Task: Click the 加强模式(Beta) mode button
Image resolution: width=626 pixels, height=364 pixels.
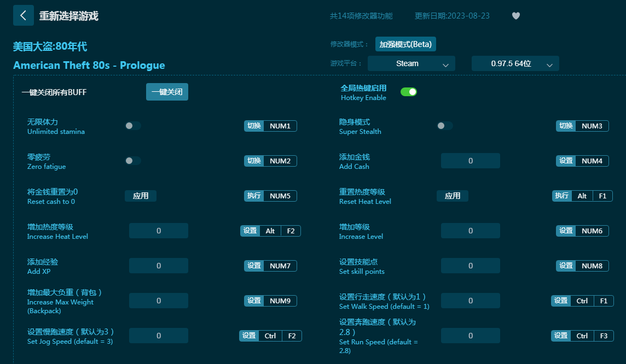Action: [405, 44]
